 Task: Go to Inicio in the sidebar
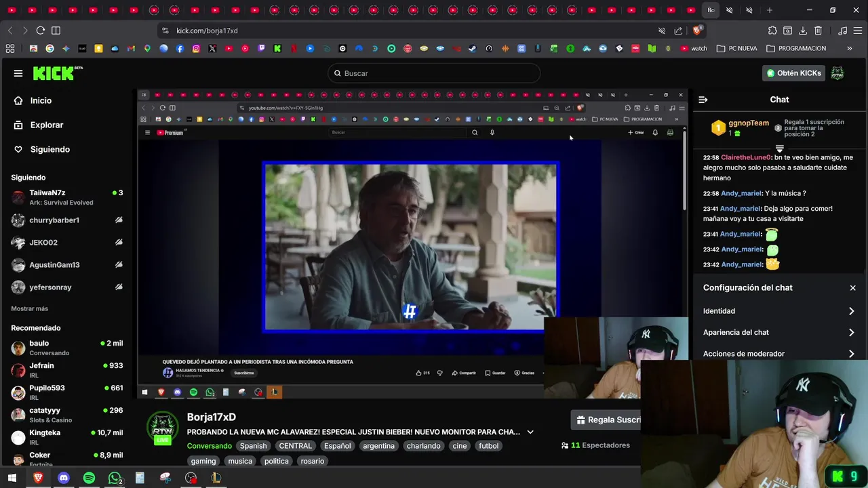pos(41,100)
